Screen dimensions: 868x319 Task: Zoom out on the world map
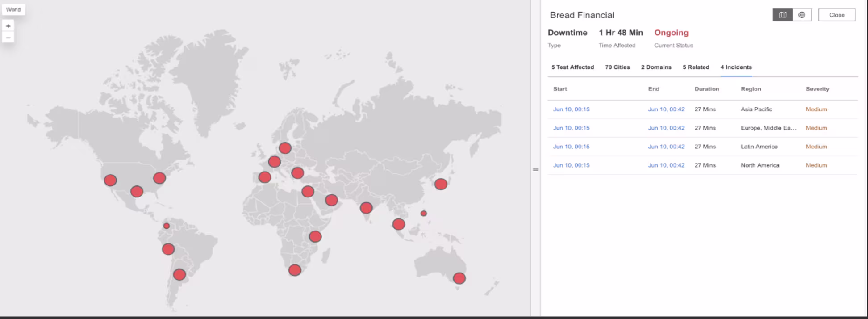pyautogui.click(x=8, y=38)
